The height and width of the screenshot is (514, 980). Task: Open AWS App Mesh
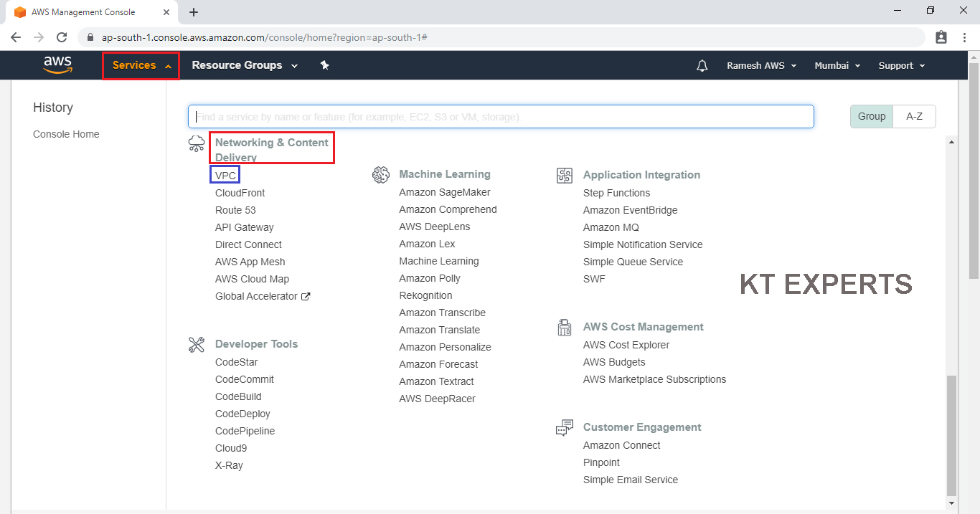pyautogui.click(x=250, y=262)
